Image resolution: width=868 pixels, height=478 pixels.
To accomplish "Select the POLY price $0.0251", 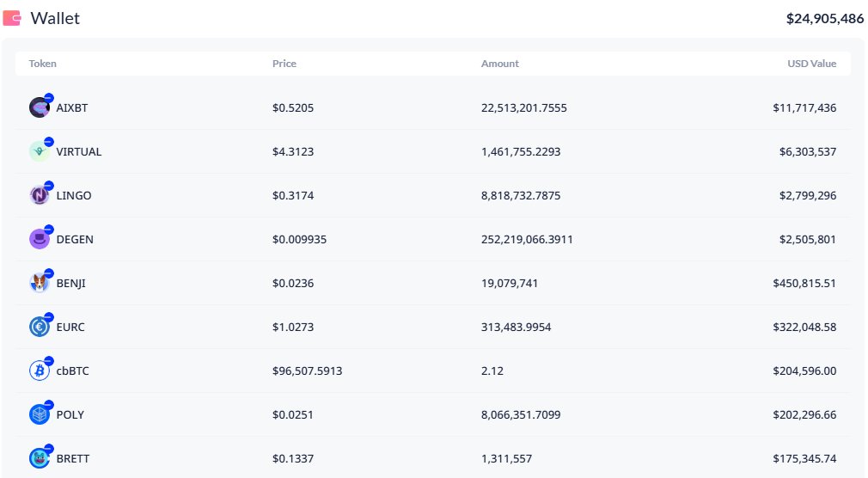I will (293, 415).
